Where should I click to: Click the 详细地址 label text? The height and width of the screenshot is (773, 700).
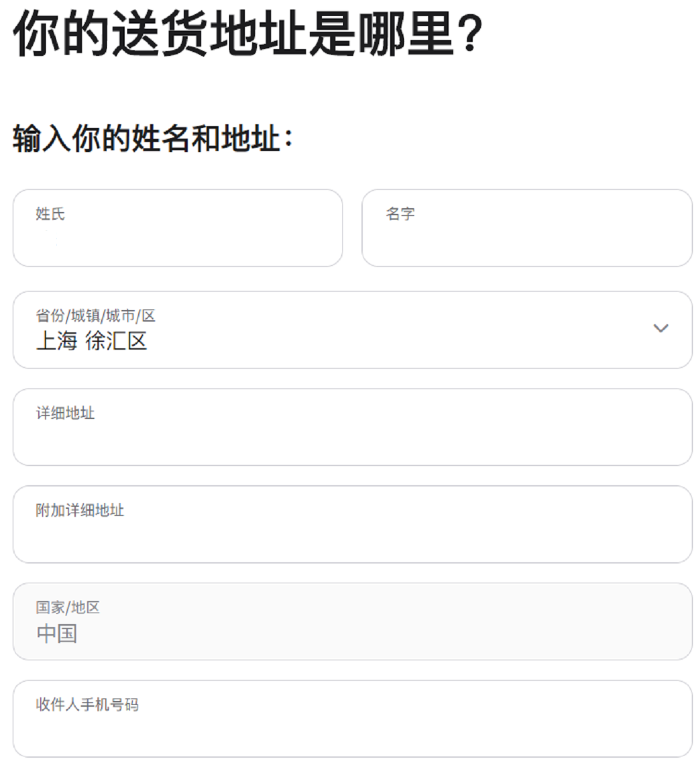pyautogui.click(x=65, y=413)
